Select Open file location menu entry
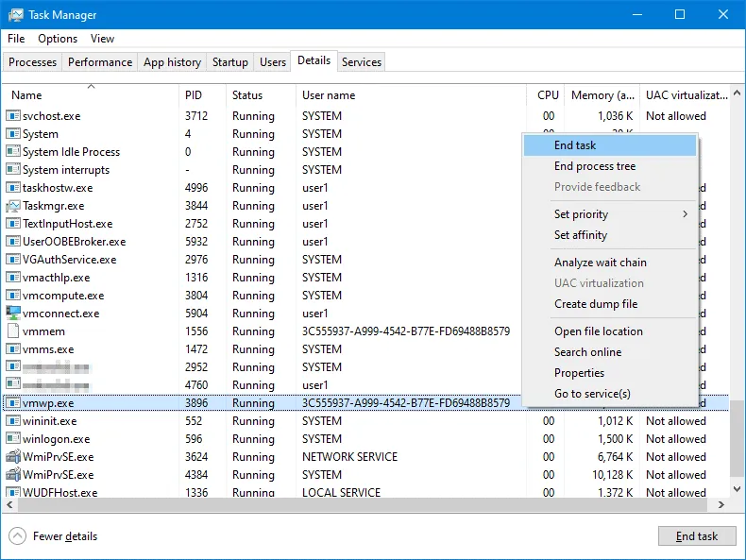The width and height of the screenshot is (746, 560). tap(598, 331)
